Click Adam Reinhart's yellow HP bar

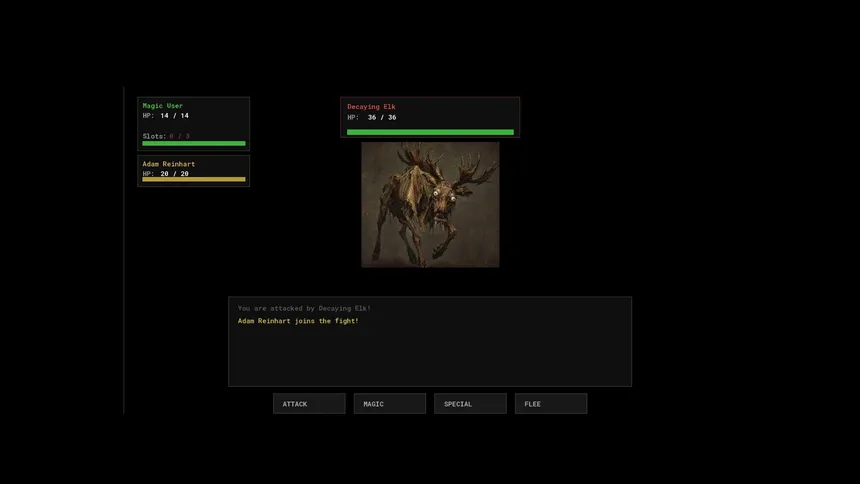(194, 179)
